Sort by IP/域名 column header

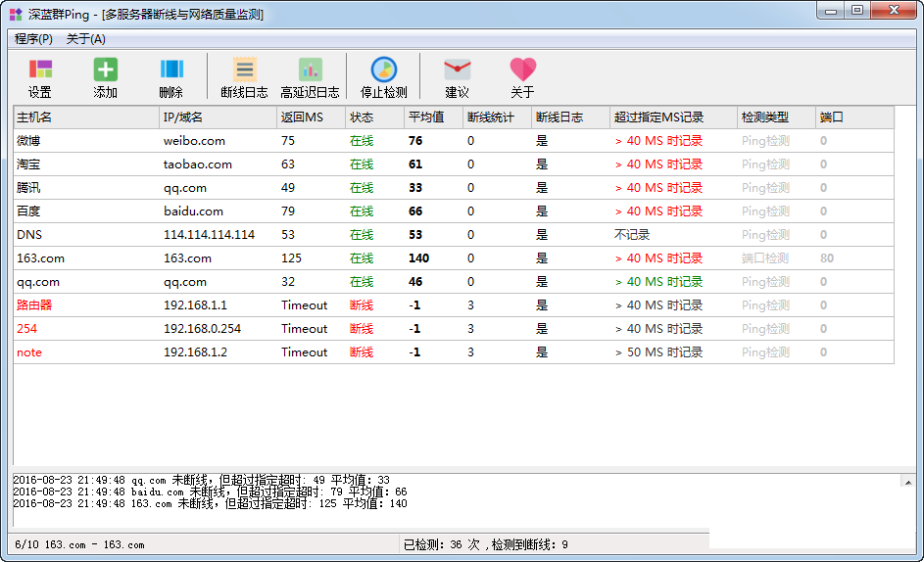[219, 117]
